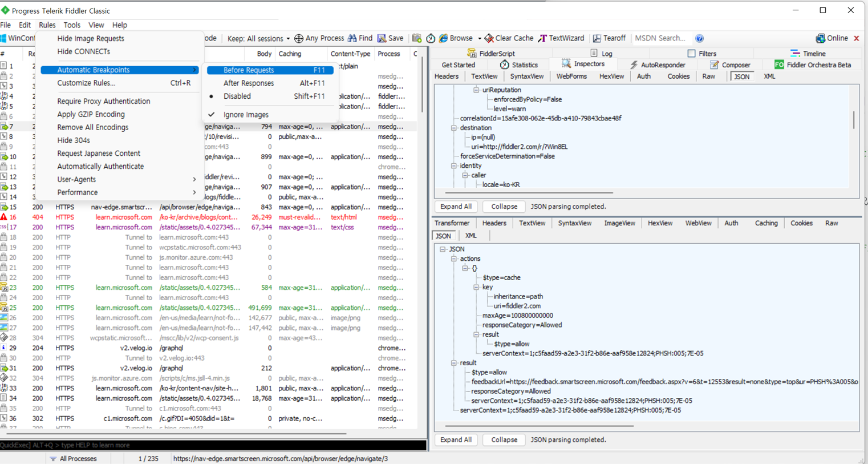868x464 pixels.
Task: Toggle the Filters tab checkbox
Action: [691, 54]
